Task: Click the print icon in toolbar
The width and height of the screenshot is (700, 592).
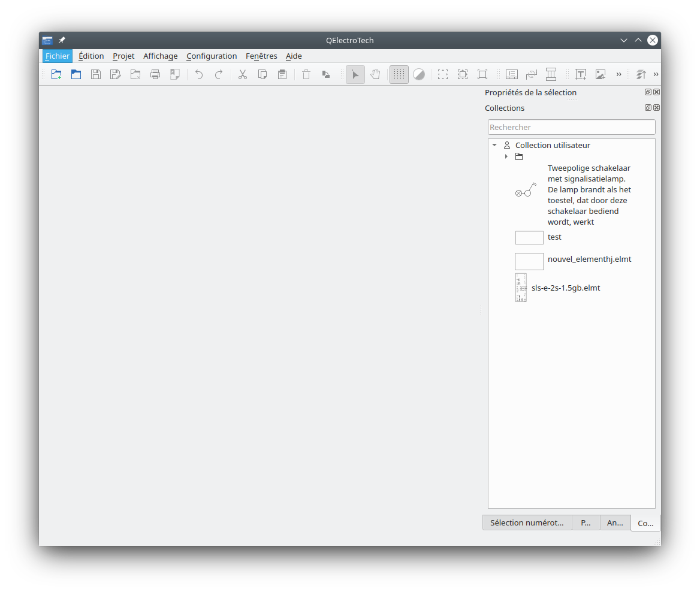Action: [x=155, y=74]
